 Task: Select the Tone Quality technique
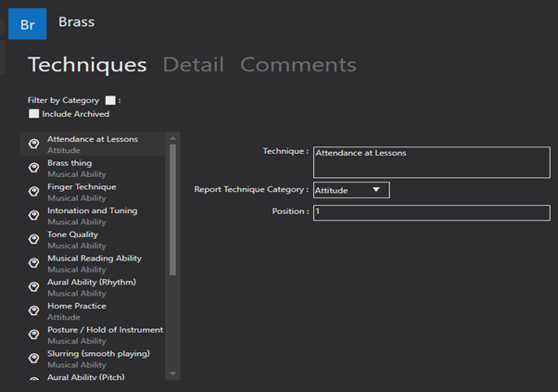point(93,239)
